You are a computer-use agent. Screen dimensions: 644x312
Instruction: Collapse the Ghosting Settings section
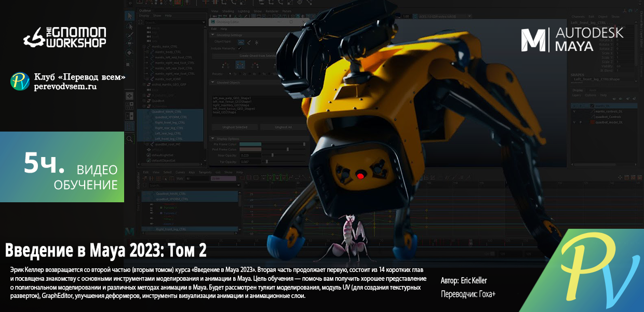(x=212, y=35)
